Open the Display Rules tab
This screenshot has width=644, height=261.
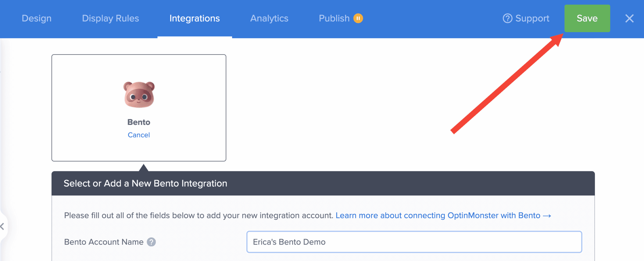coord(110,18)
